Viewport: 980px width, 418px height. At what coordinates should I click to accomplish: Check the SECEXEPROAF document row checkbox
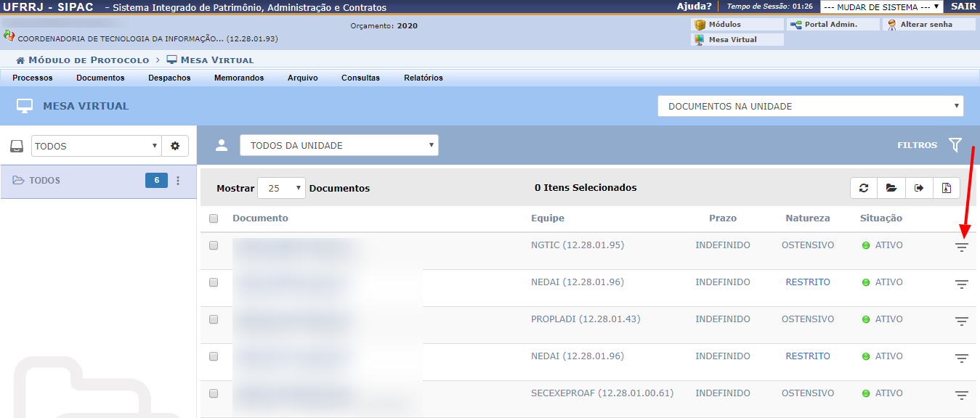[x=214, y=393]
